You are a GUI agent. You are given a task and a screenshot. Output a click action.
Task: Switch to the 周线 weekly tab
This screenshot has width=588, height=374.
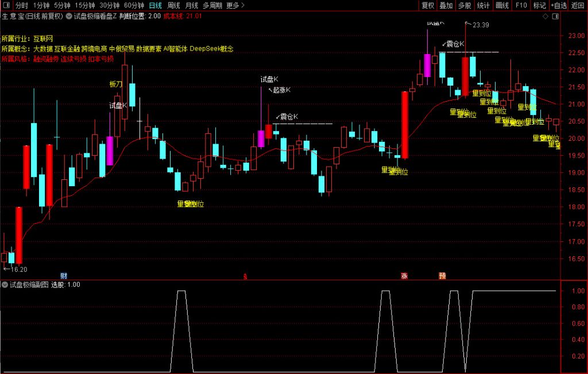click(173, 5)
